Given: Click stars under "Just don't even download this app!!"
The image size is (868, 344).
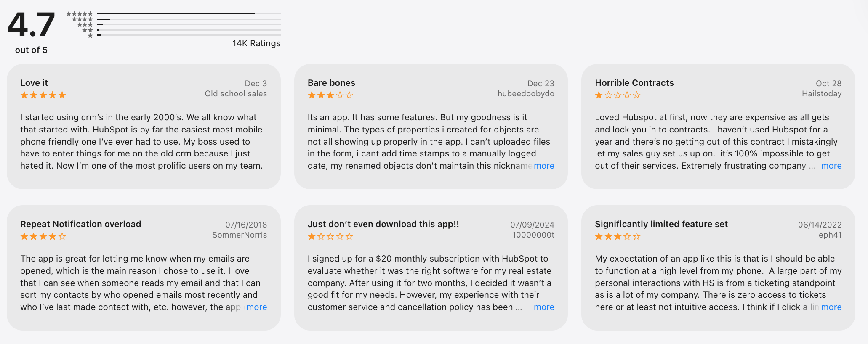Looking at the screenshot, I should tap(330, 236).
